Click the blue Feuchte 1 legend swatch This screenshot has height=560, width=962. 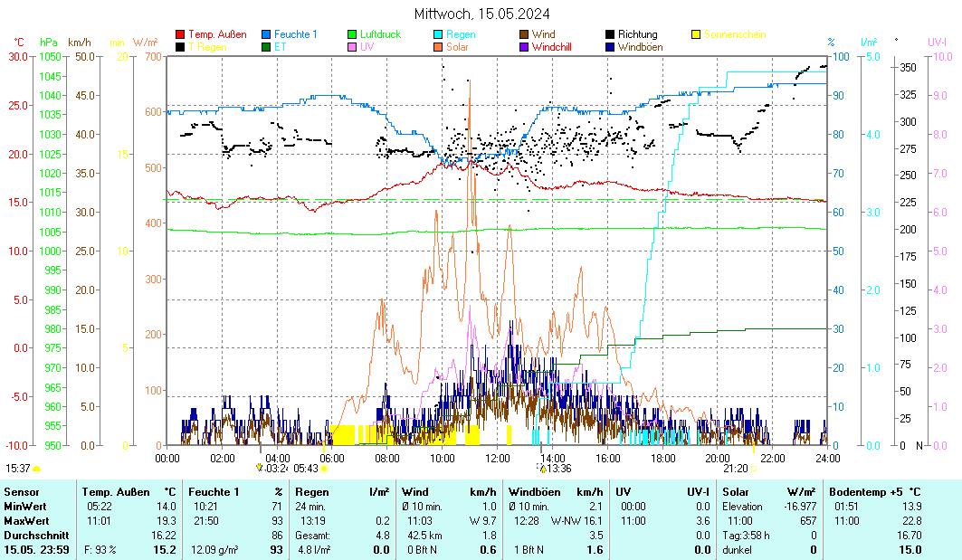tap(266, 35)
